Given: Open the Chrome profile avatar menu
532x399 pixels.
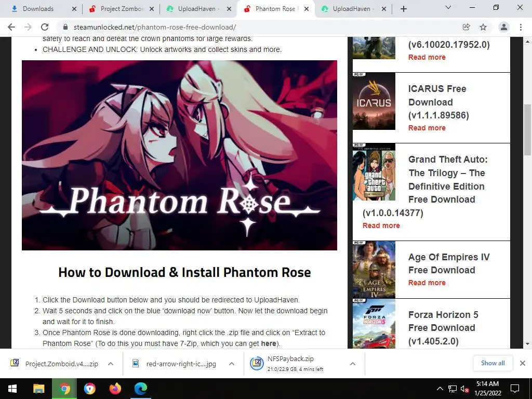Looking at the screenshot, I should click(x=504, y=27).
